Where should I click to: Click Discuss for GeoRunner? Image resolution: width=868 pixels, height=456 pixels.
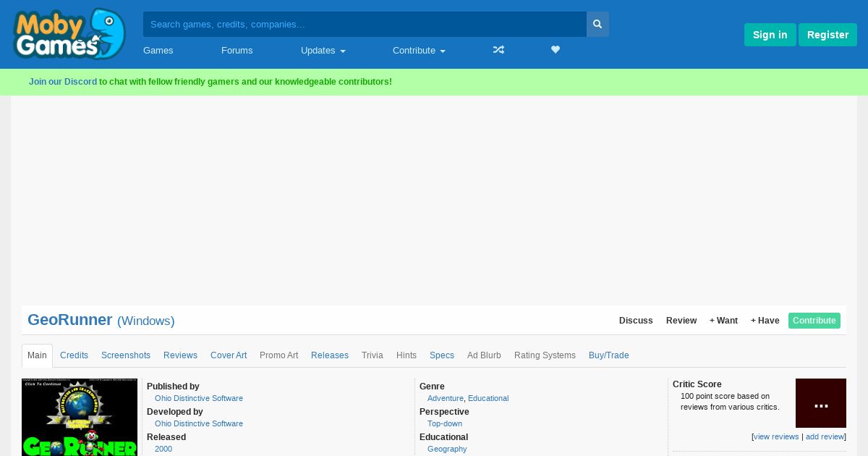[x=636, y=321]
